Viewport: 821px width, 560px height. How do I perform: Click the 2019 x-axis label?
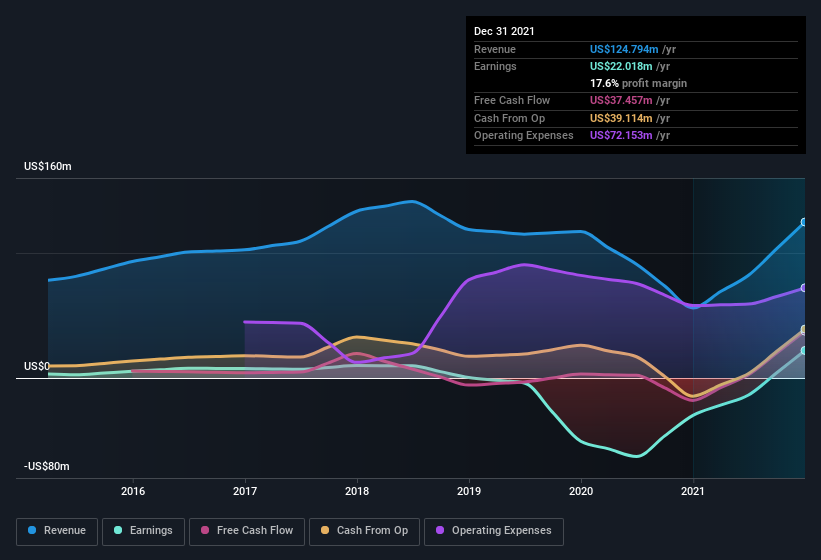(469, 491)
